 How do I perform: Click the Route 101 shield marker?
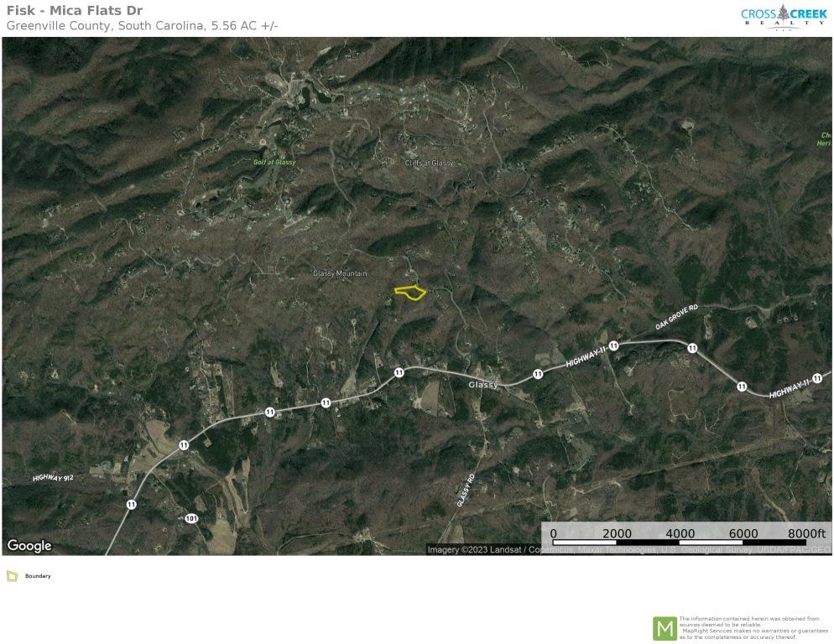point(191,518)
